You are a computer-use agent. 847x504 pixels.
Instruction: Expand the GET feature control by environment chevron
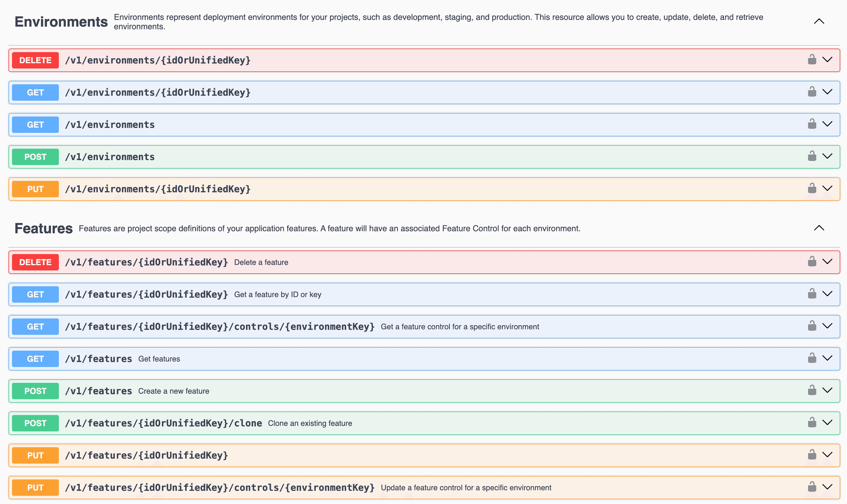tap(828, 326)
